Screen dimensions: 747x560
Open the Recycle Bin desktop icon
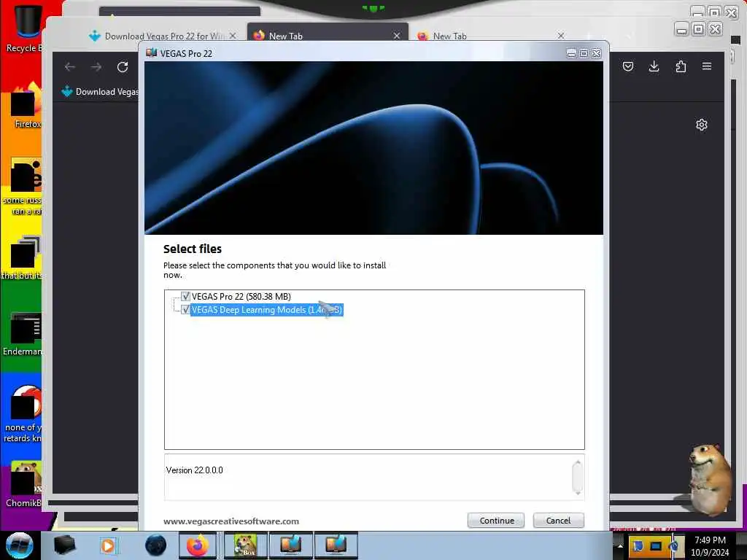24,28
